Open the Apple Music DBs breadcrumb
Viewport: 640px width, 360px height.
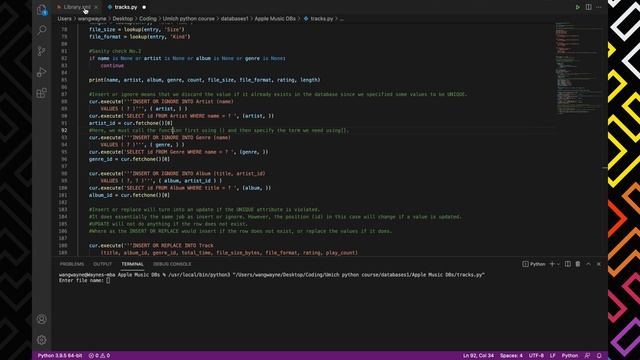pyautogui.click(x=275, y=19)
